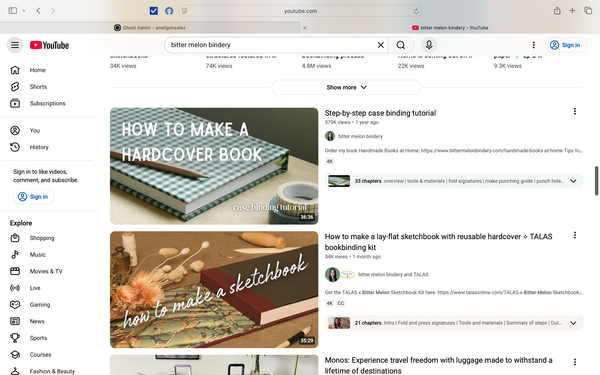Click the CC badge on sketchbook video
Image resolution: width=600 pixels, height=375 pixels.
341,303
